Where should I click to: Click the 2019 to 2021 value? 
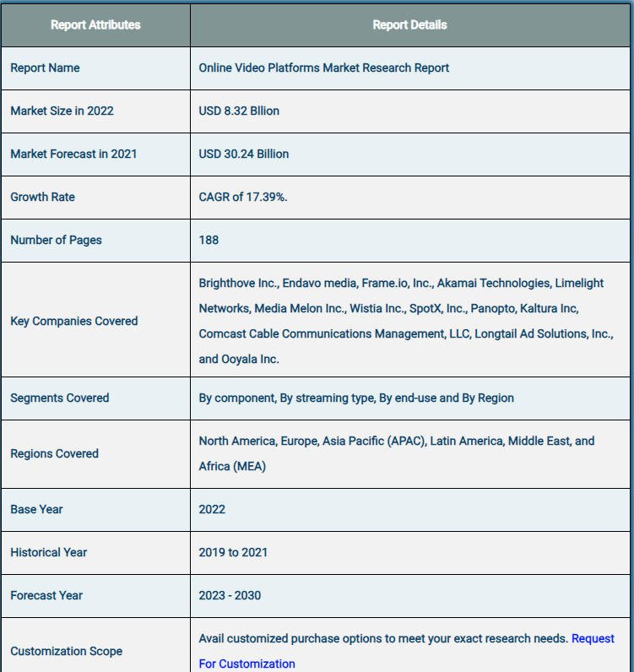pyautogui.click(x=233, y=552)
